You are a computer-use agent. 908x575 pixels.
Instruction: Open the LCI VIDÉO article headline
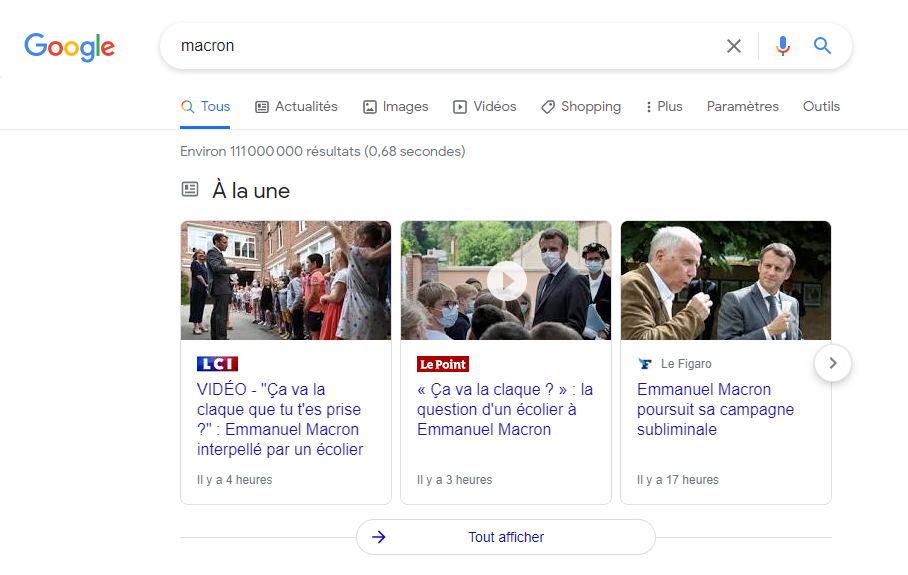coord(280,419)
